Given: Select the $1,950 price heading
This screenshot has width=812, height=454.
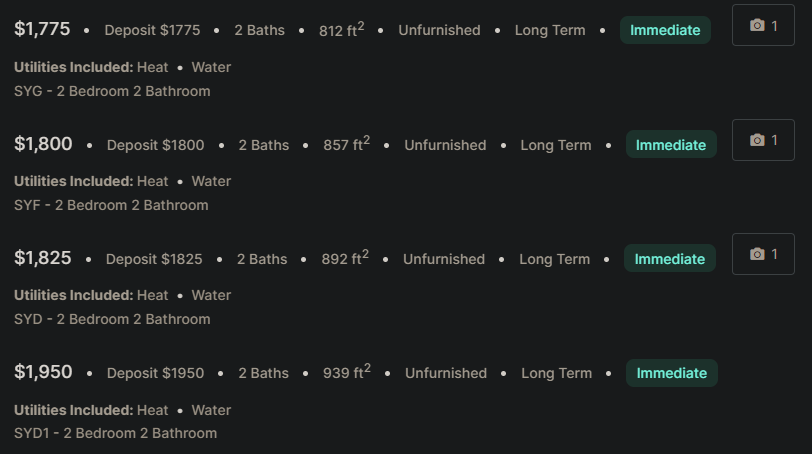Looking at the screenshot, I should point(43,372).
